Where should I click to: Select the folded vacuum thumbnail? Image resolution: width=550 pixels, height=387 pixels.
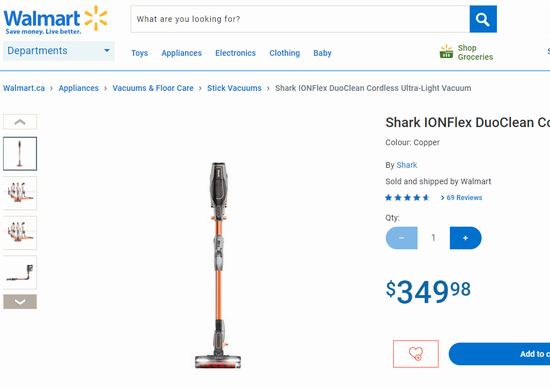coord(20,272)
